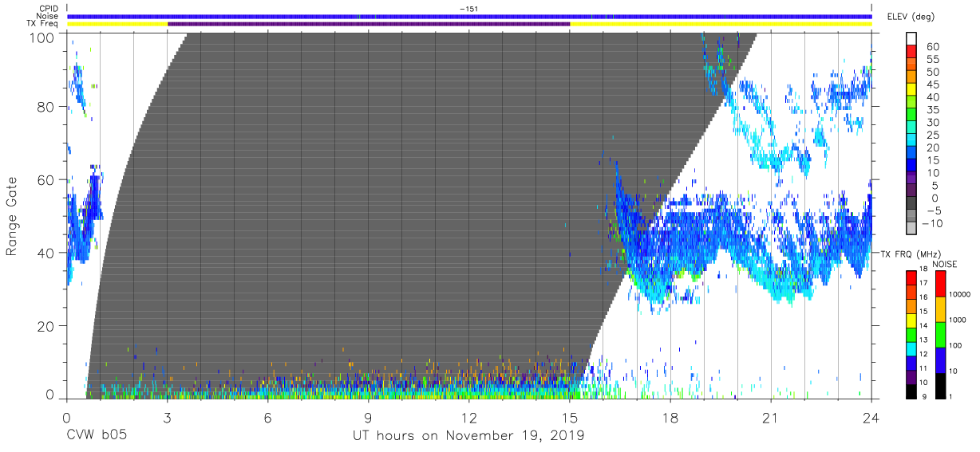Click the '55' label on ELEV colorbar
This screenshot has width=980, height=452.
[933, 60]
